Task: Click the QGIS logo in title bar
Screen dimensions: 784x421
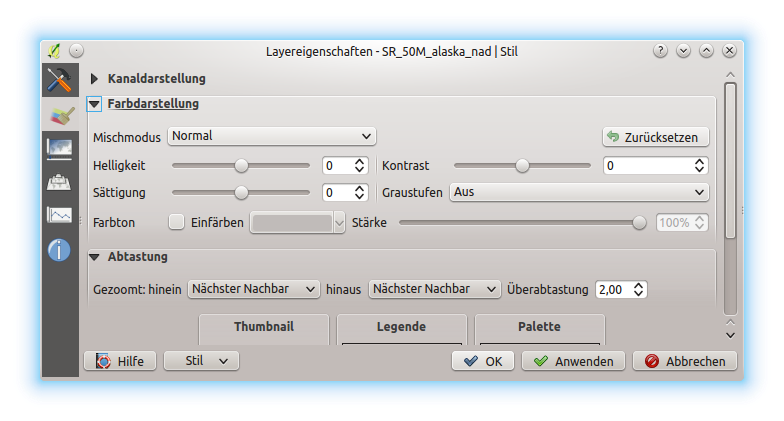Action: [54, 50]
